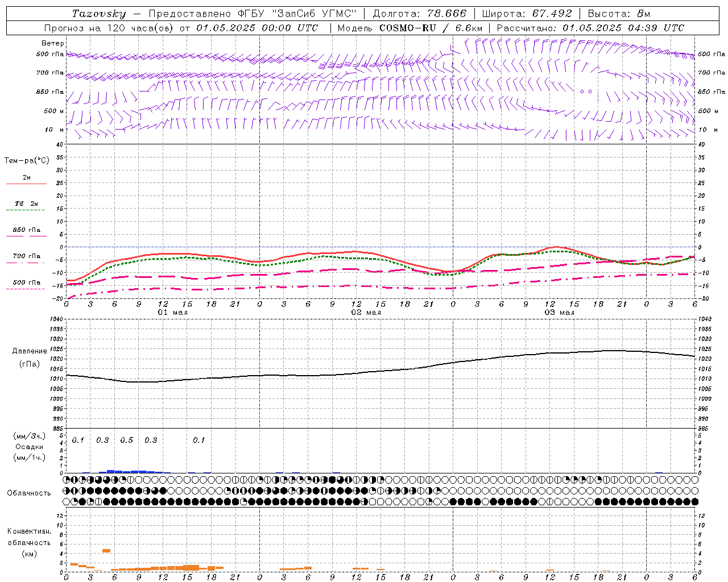
Task: Click the "(км)" kilometers unit label
Action: click(x=29, y=554)
